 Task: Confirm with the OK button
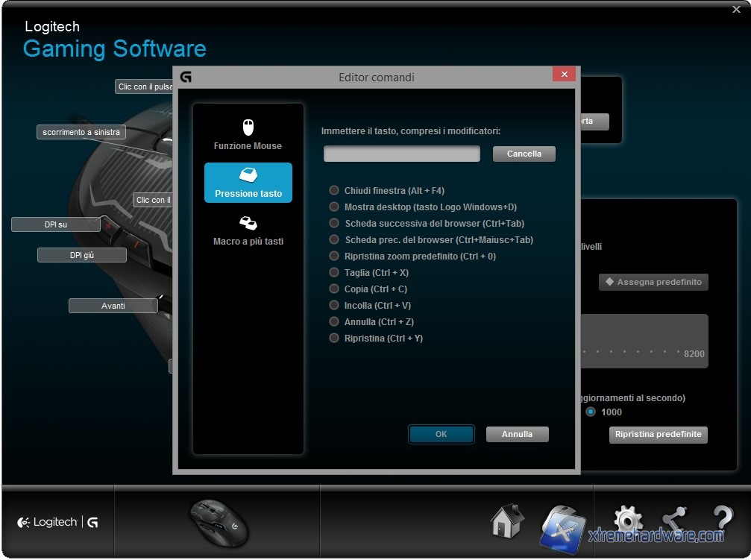pyautogui.click(x=441, y=434)
